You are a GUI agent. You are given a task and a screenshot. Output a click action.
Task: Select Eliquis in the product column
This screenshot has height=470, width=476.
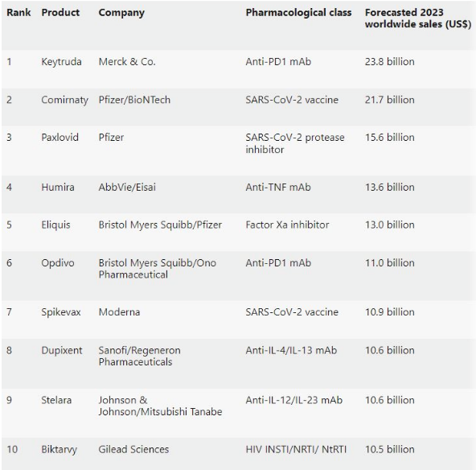pos(55,225)
